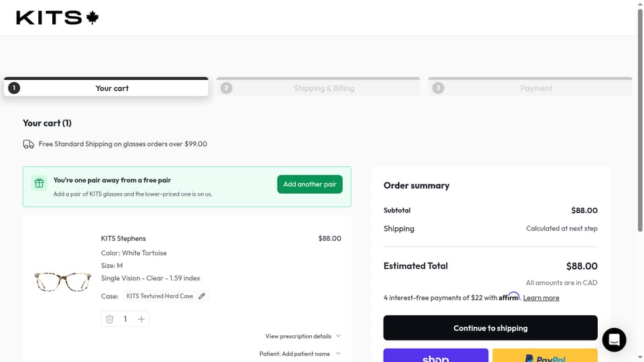Viewport: 644px width, 362px height.
Task: Click the quantity value 1
Action: point(125,319)
